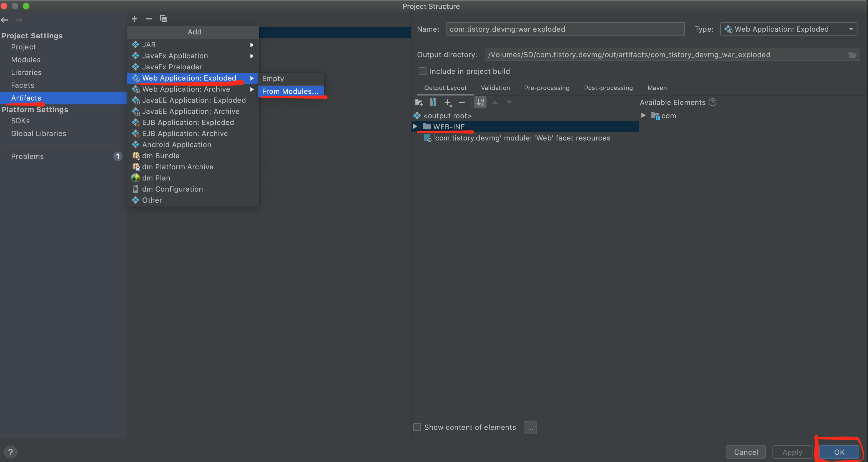
Task: Click the create archive icon in layout toolbar
Action: point(433,102)
